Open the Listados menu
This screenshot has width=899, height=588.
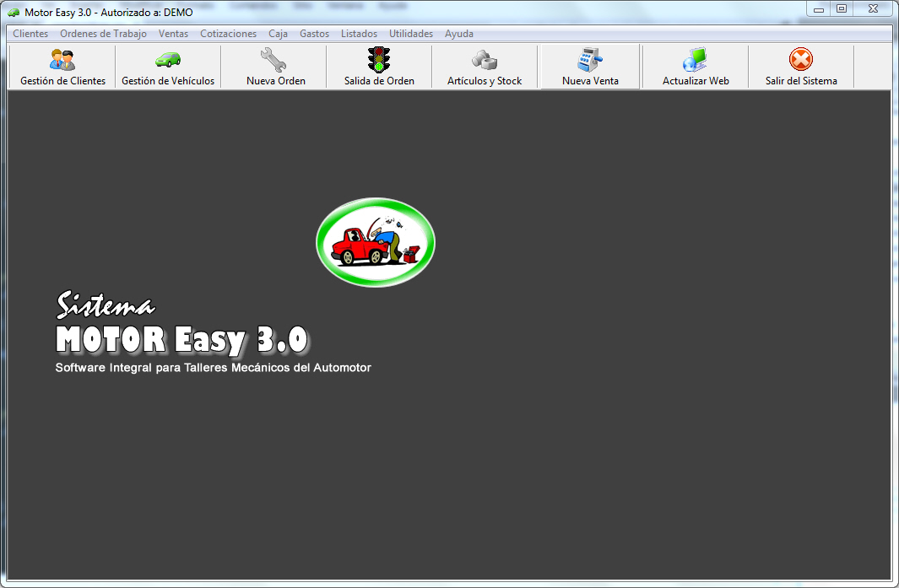pyautogui.click(x=359, y=34)
